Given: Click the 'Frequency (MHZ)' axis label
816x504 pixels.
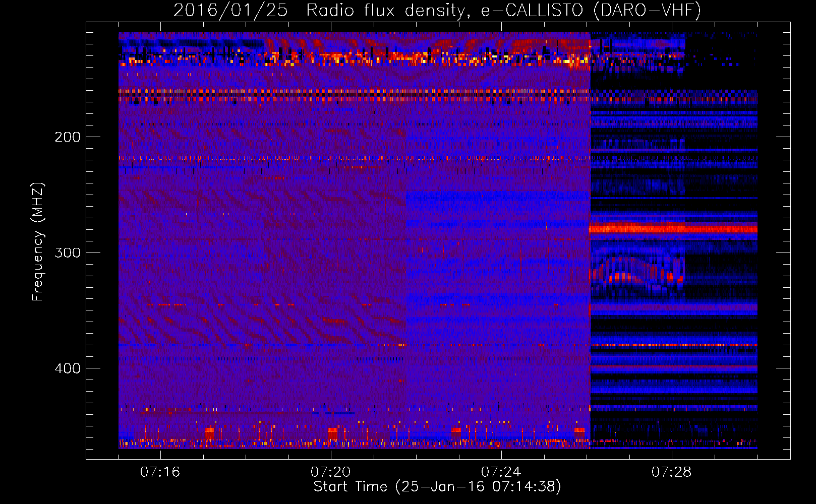Looking at the screenshot, I should point(38,242).
